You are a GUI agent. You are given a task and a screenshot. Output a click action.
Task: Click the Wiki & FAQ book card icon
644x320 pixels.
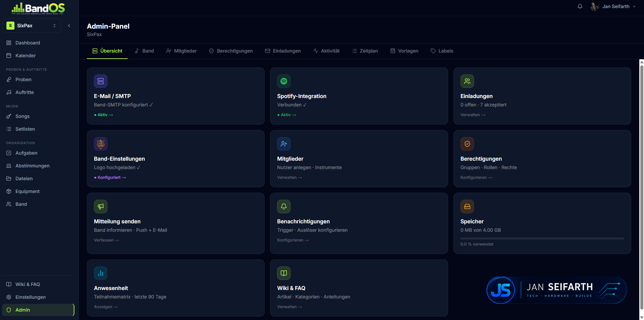[284, 273]
